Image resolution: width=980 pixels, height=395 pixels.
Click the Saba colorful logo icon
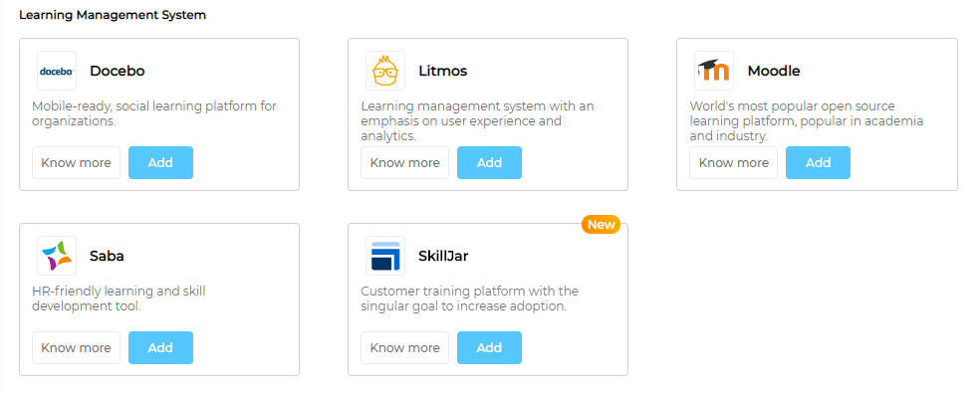tap(57, 256)
